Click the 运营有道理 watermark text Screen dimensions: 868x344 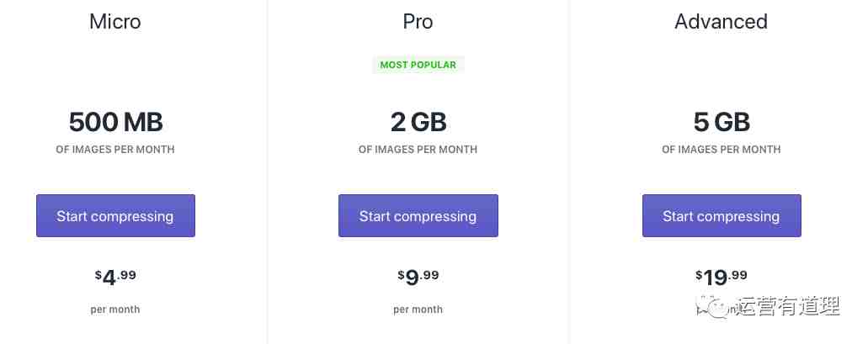(788, 306)
